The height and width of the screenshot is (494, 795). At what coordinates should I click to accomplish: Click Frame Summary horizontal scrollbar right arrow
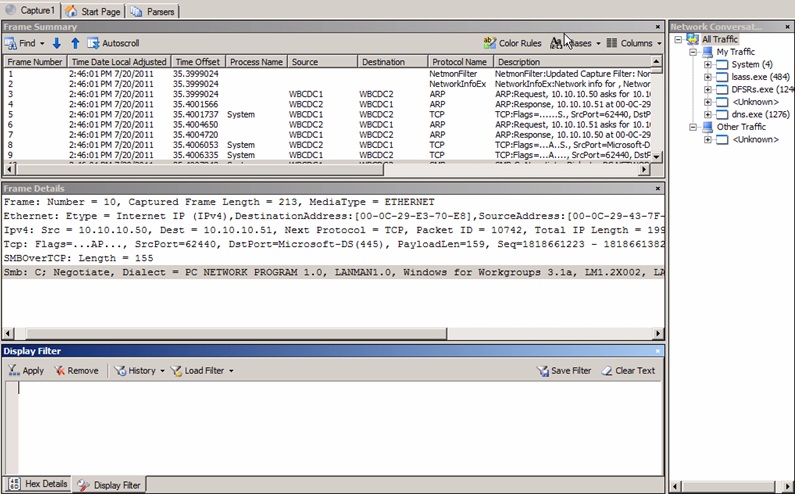[x=644, y=169]
